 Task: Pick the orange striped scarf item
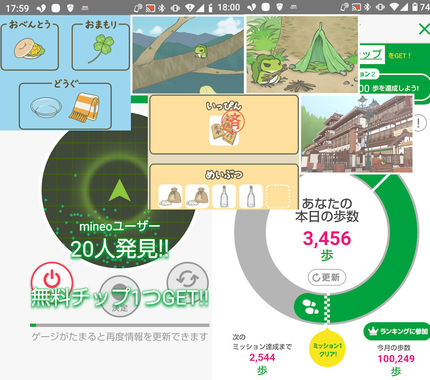(x=84, y=107)
